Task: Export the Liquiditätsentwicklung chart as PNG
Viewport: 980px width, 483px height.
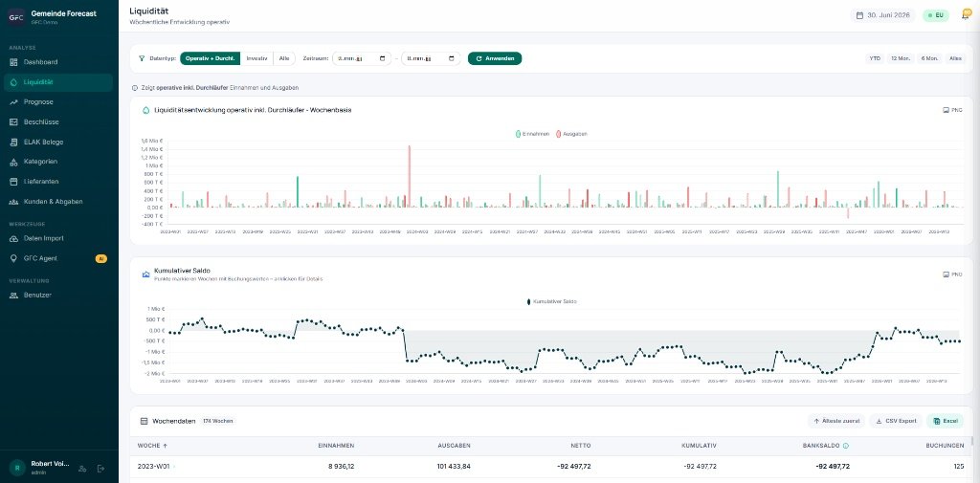Action: pos(952,110)
